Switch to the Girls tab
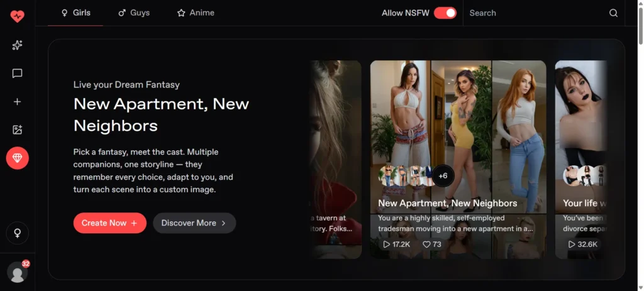The width and height of the screenshot is (644, 291). click(75, 13)
